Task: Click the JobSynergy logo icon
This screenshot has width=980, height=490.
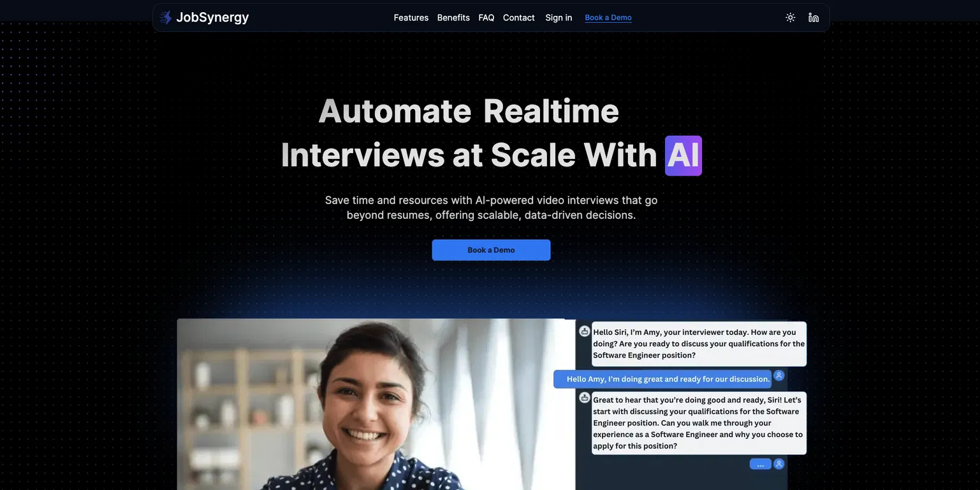Action: pos(166,17)
